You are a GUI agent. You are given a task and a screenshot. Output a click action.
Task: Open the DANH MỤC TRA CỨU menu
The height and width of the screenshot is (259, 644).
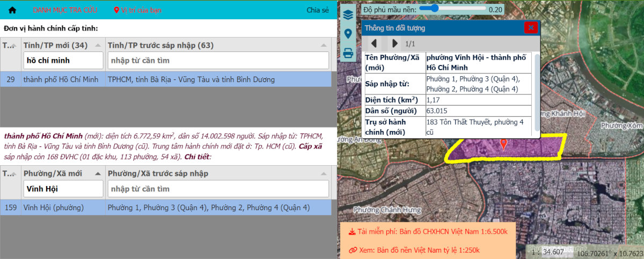coord(65,10)
